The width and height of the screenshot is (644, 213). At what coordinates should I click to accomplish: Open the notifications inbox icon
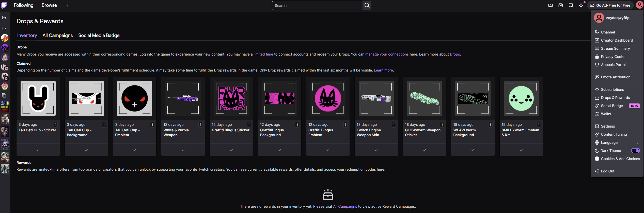[561, 5]
